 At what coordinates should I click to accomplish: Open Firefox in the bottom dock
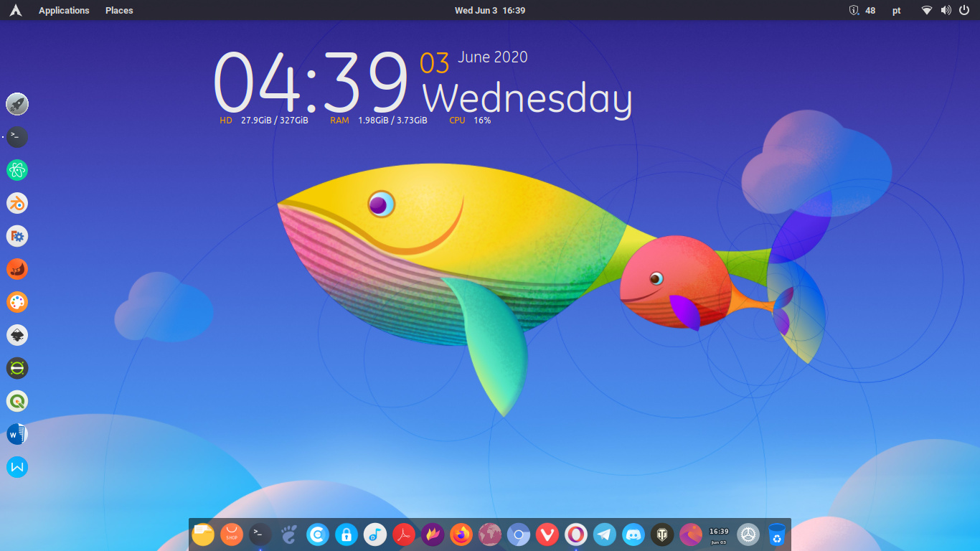coord(461,534)
